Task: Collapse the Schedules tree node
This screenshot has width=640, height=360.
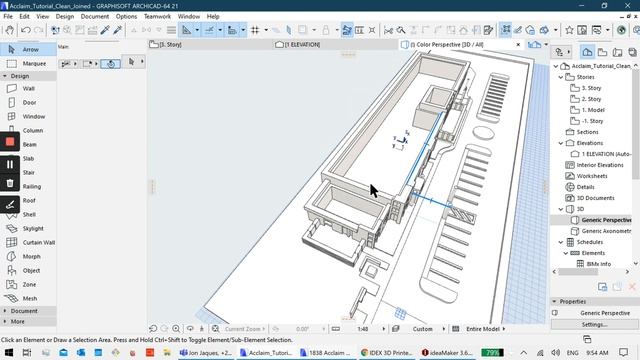Action: pyautogui.click(x=561, y=242)
